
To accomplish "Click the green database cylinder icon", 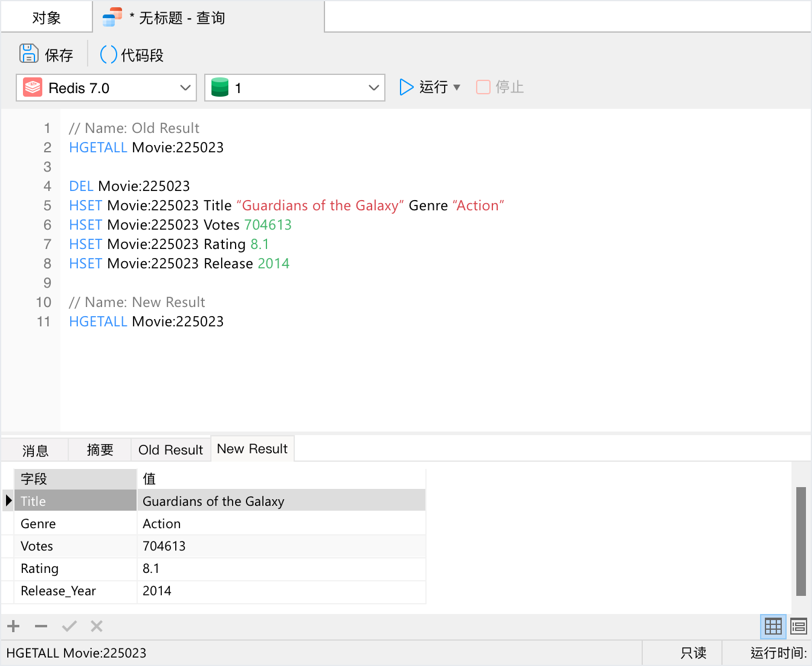I will click(x=220, y=87).
